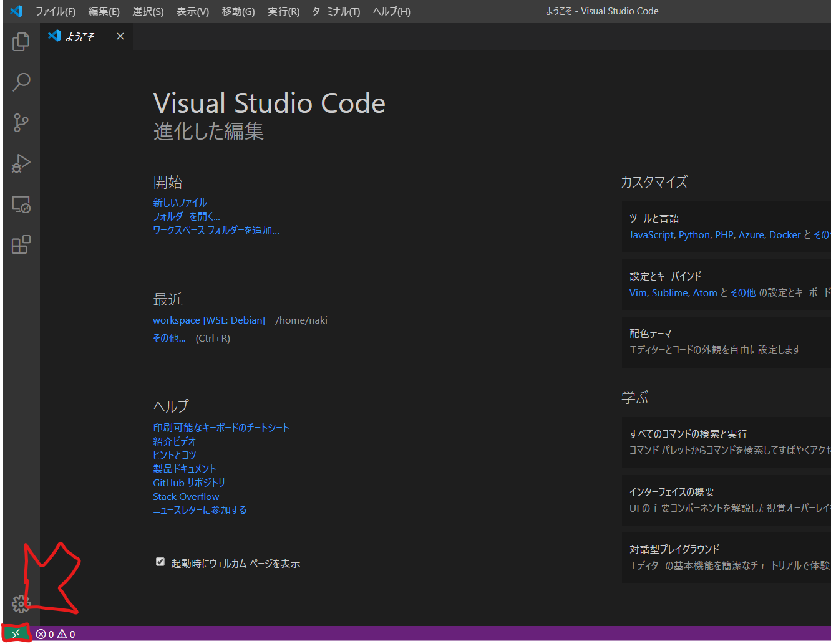
Task: Install Sublime keybindings link
Action: (x=669, y=293)
